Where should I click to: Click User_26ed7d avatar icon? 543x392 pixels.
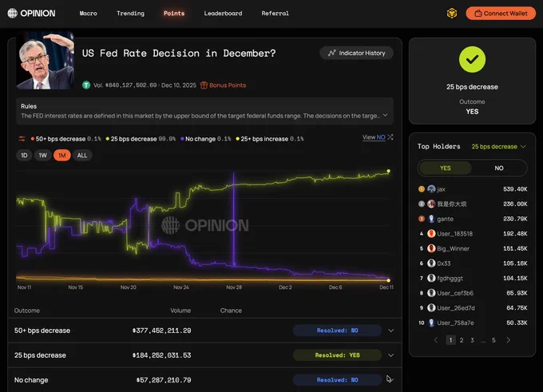point(431,308)
